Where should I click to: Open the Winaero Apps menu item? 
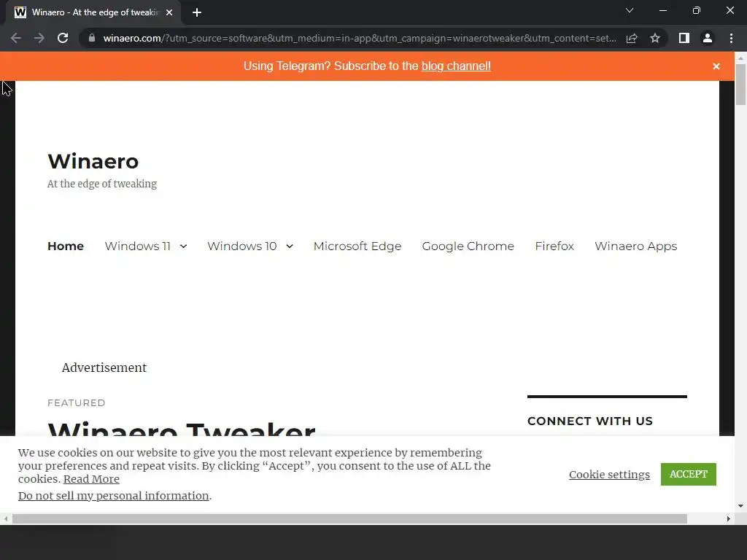[x=635, y=246]
